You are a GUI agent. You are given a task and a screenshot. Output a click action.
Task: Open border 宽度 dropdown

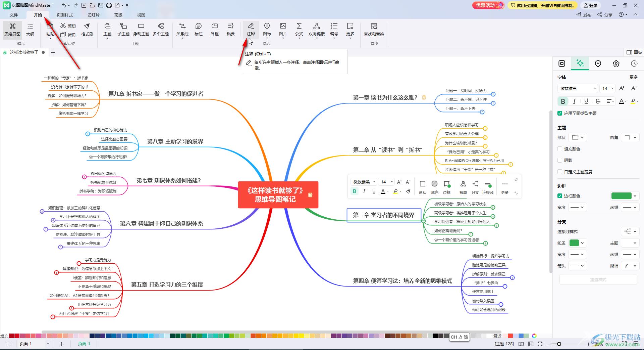point(578,207)
